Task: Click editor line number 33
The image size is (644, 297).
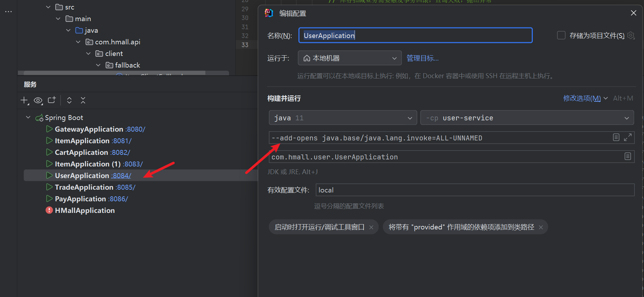Action: (245, 45)
